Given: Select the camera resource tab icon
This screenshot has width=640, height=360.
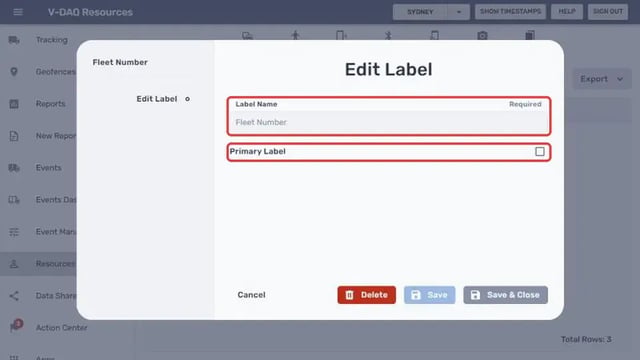Looking at the screenshot, I should click(482, 36).
